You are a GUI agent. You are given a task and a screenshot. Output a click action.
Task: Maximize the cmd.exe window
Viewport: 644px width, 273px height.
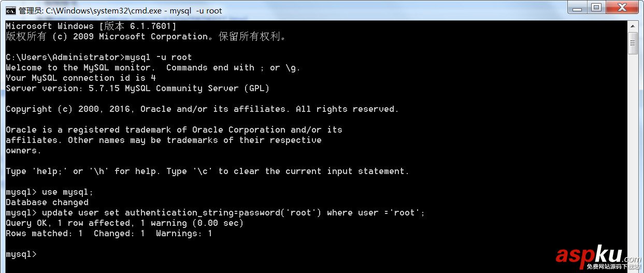point(596,7)
